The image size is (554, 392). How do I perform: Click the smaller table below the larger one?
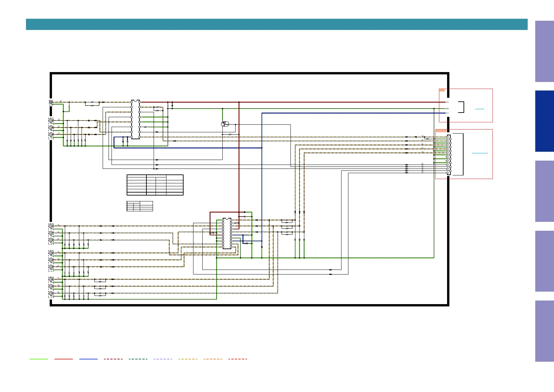coord(140,206)
